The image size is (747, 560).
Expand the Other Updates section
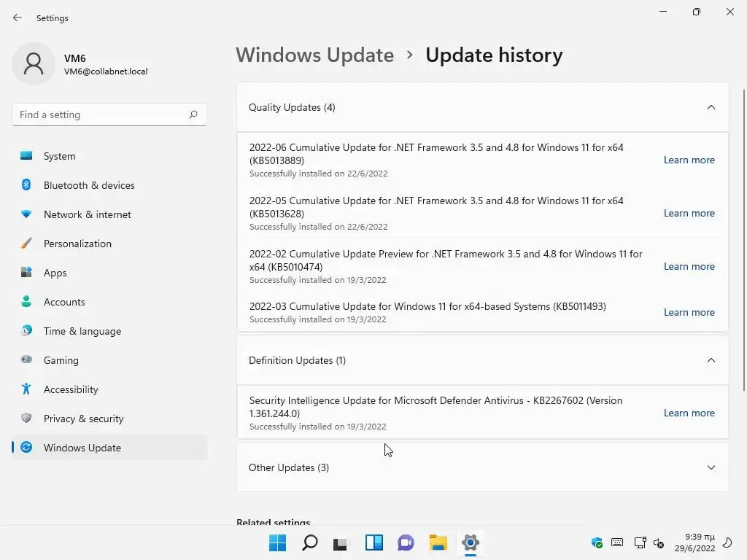coord(711,467)
